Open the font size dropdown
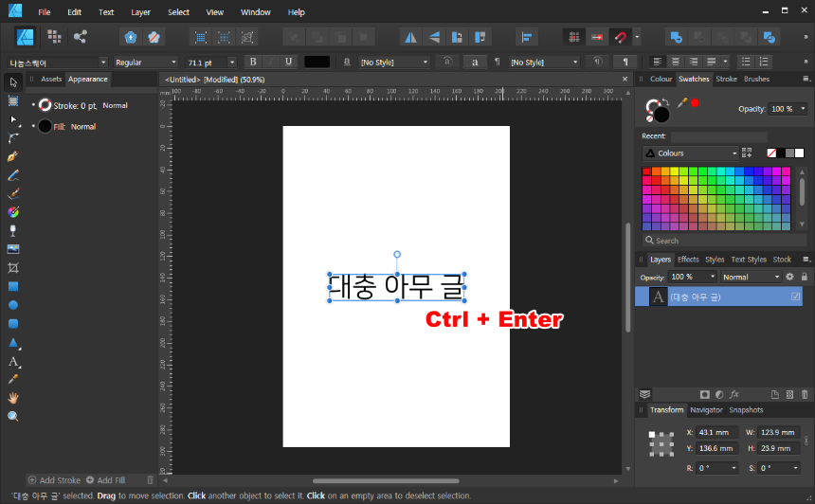The height and width of the screenshot is (504, 815). [232, 63]
